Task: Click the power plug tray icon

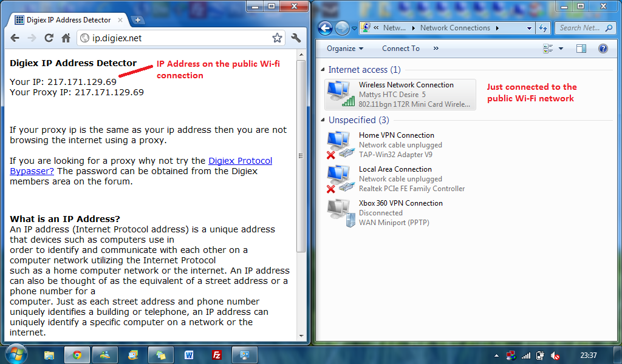Action: (x=540, y=356)
